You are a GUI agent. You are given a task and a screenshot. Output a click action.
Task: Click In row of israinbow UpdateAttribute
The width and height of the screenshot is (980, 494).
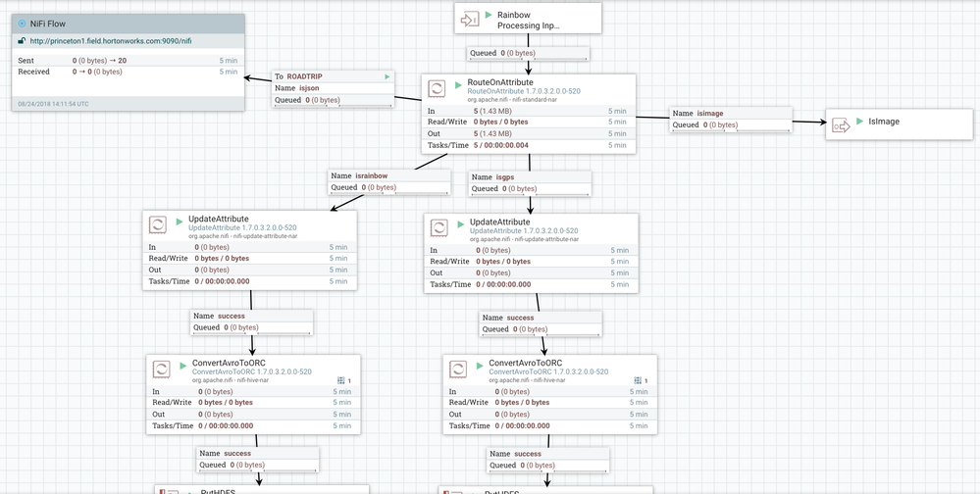click(250, 247)
